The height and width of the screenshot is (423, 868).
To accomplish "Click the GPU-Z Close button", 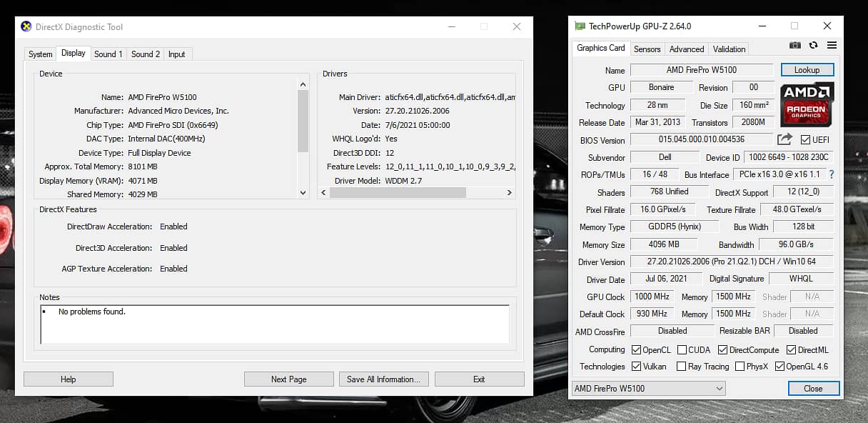I will [x=813, y=389].
